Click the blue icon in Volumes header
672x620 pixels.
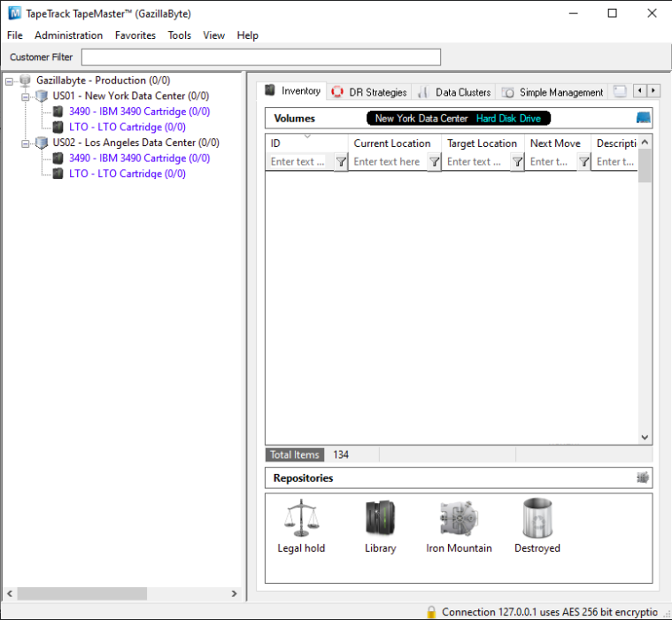coord(644,118)
